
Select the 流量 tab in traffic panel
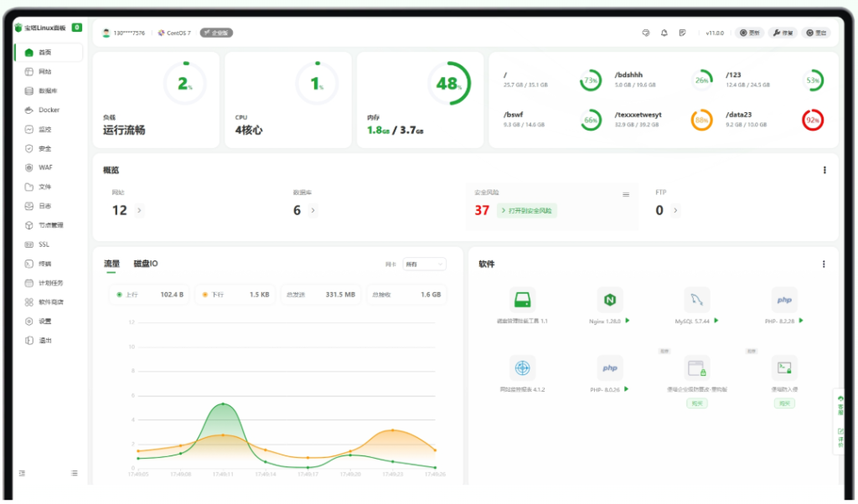click(x=110, y=264)
